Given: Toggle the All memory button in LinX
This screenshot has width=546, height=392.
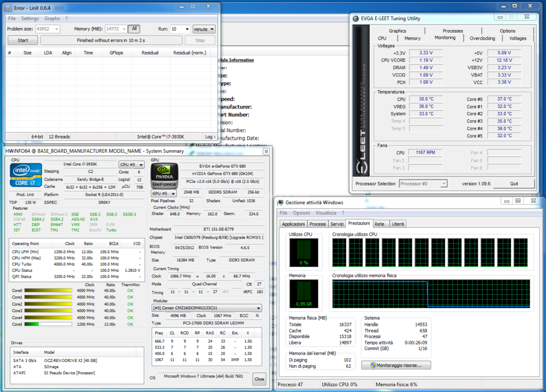Looking at the screenshot, I should coord(134,29).
